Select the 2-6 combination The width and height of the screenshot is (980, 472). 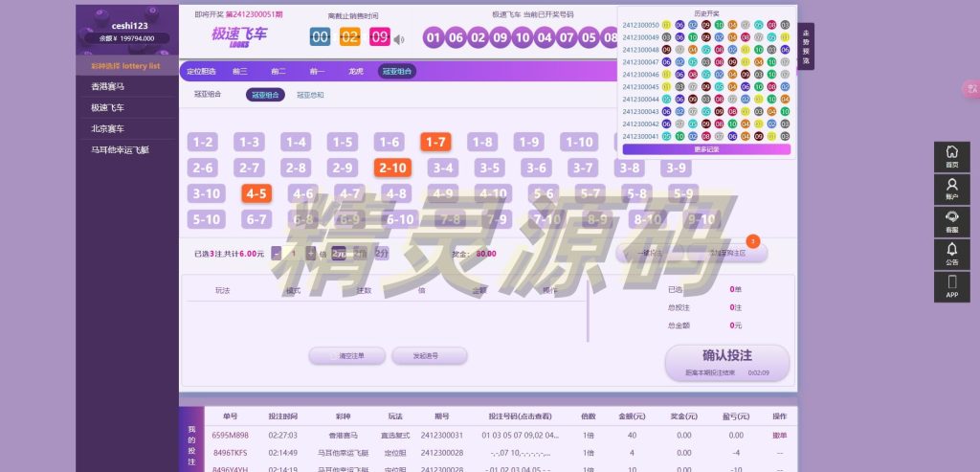tap(203, 169)
